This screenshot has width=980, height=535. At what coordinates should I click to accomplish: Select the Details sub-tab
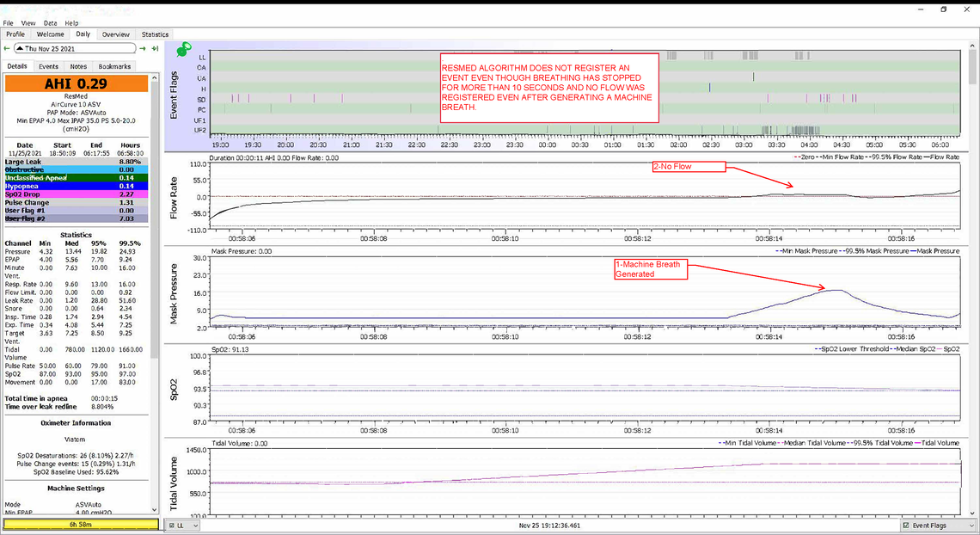pos(17,66)
